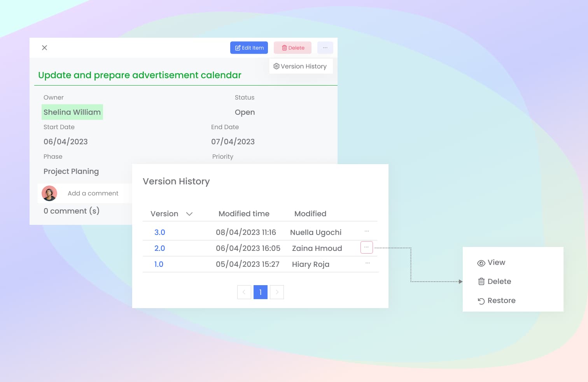
Task: Open ellipsis menu for version 1.0
Action: click(x=367, y=263)
